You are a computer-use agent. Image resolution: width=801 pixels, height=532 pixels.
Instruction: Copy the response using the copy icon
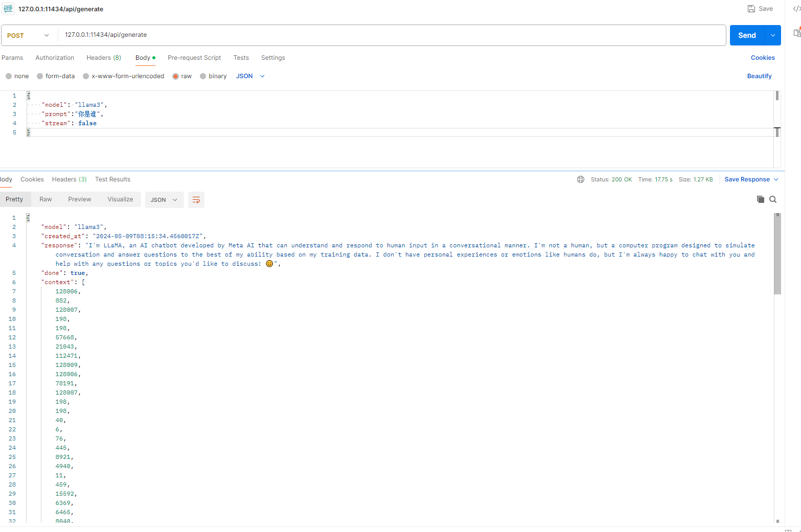pyautogui.click(x=761, y=199)
